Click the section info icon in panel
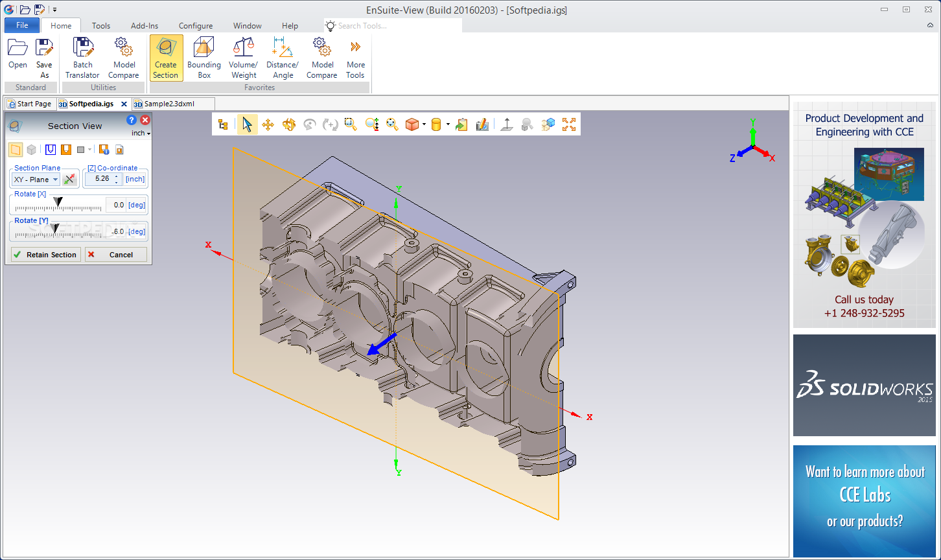Screen dimensions: 941x560 104,150
